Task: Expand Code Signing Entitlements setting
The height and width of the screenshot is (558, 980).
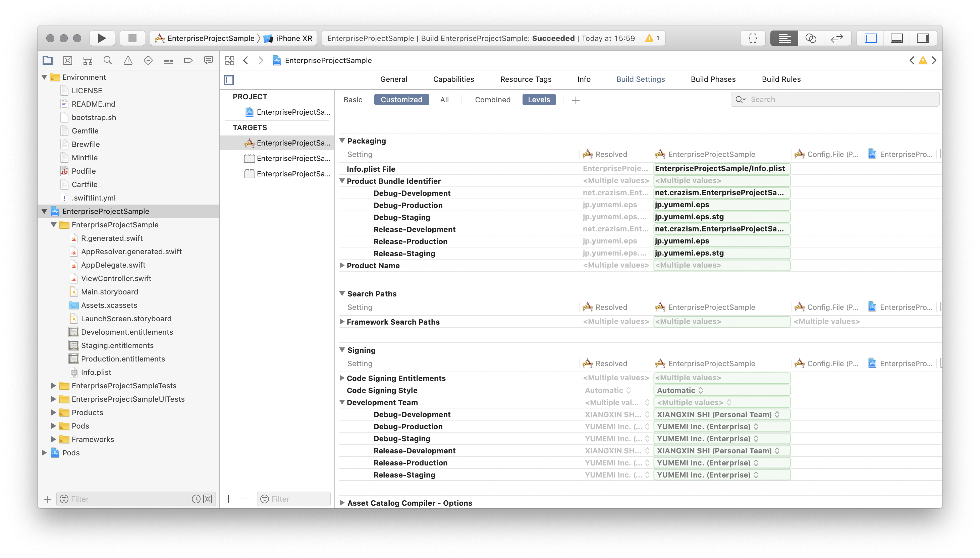Action: pos(342,378)
